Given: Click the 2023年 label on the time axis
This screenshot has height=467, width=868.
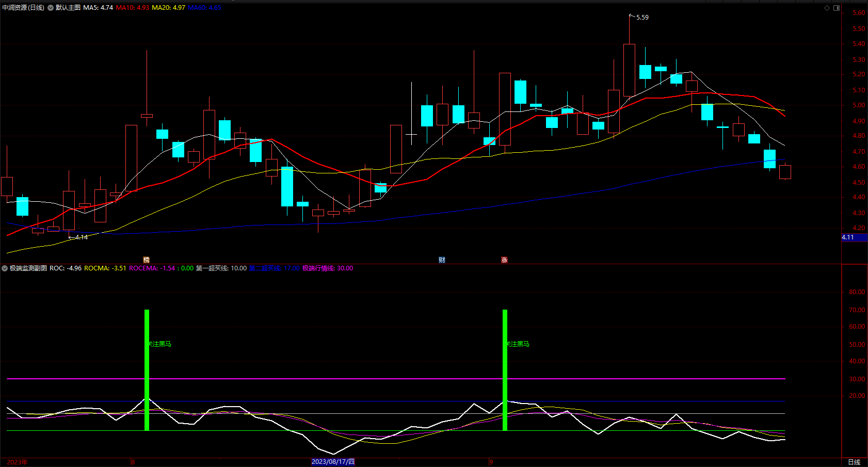Looking at the screenshot, I should tap(18, 462).
